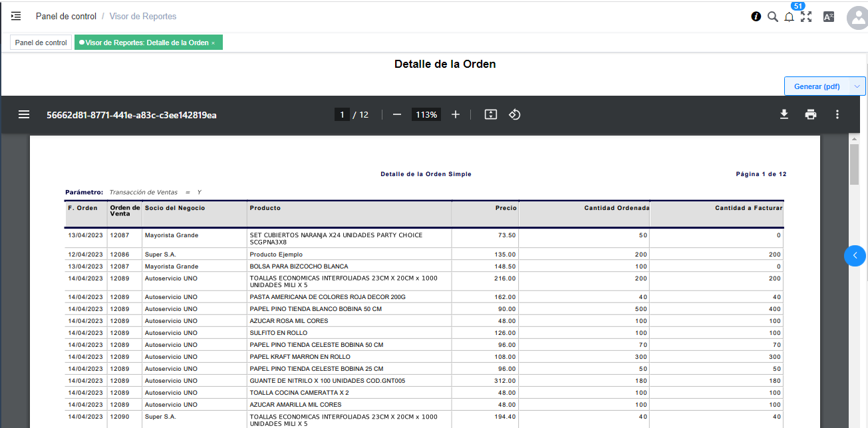Click the information icon in header
This screenshot has height=428, width=868.
pyautogui.click(x=756, y=17)
